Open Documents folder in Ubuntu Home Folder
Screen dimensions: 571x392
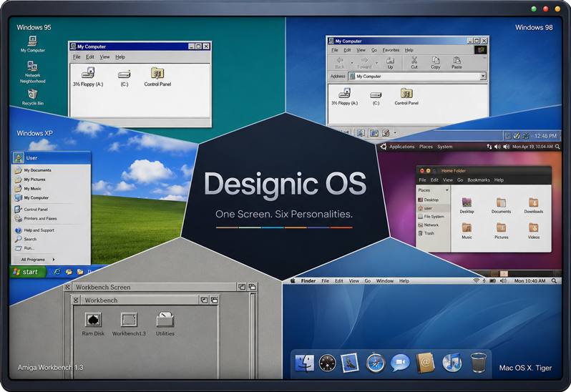pyautogui.click(x=501, y=205)
